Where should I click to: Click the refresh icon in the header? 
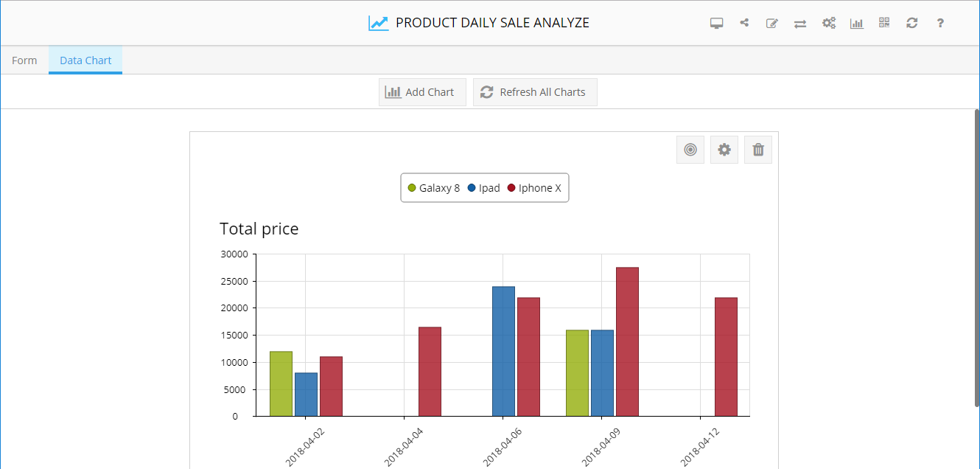coord(912,23)
